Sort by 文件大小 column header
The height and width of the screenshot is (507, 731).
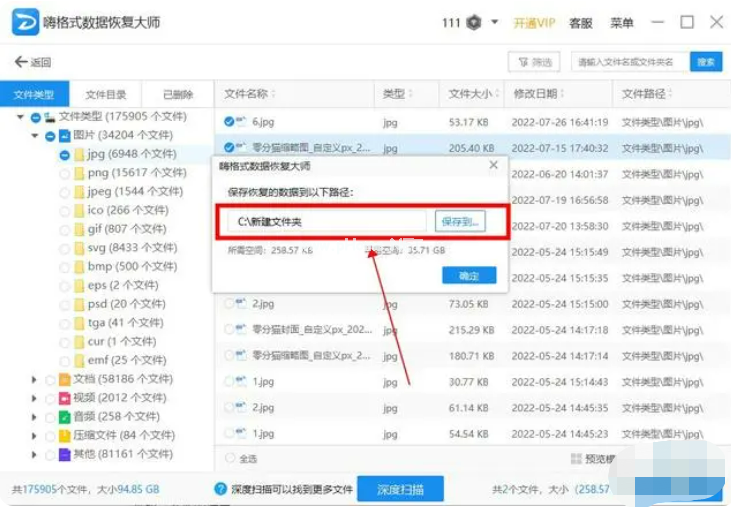tap(473, 94)
